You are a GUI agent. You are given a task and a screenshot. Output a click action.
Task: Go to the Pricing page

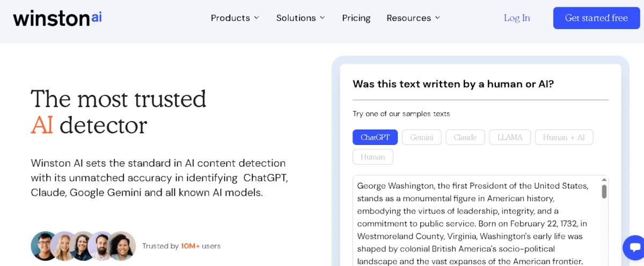tap(356, 18)
